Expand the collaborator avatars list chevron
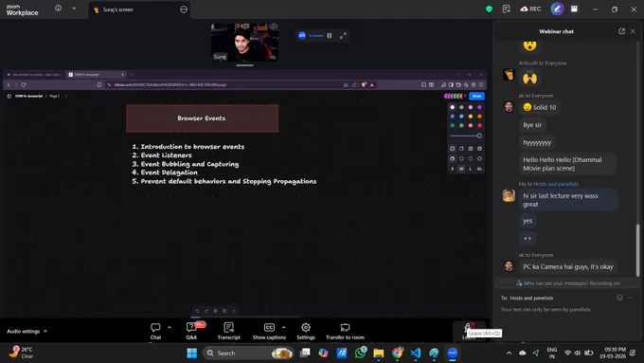 [465, 96]
